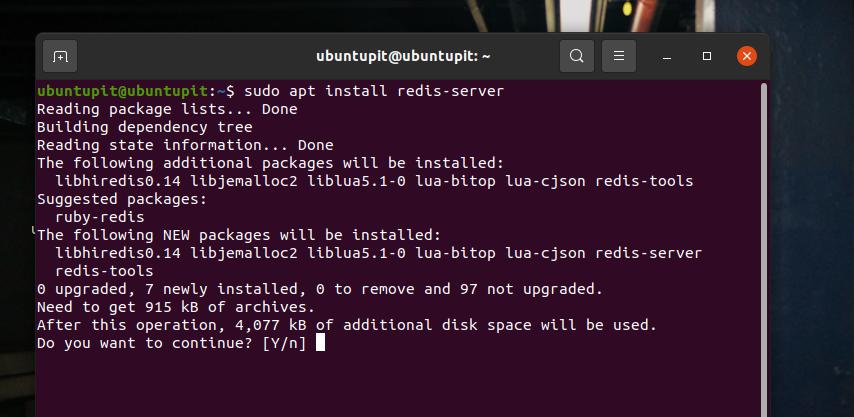854x417 pixels.
Task: Open the terminal hamburger menu
Action: 619,56
